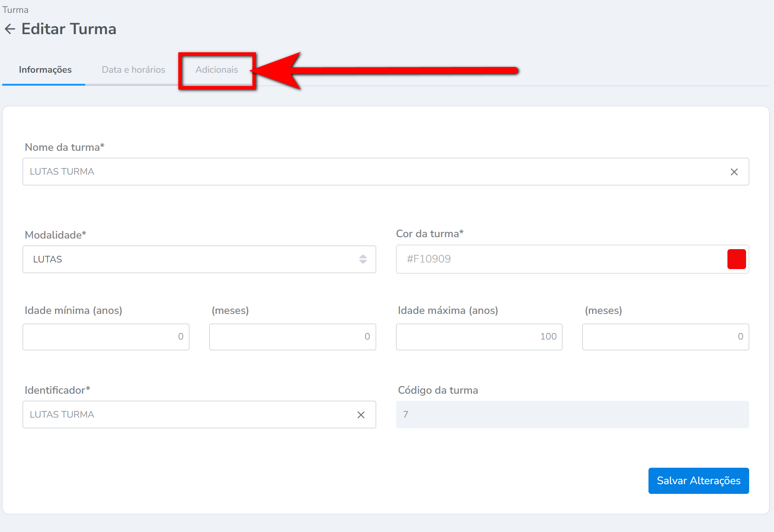774x532 pixels.
Task: Click the Código da turma field
Action: (x=572, y=415)
